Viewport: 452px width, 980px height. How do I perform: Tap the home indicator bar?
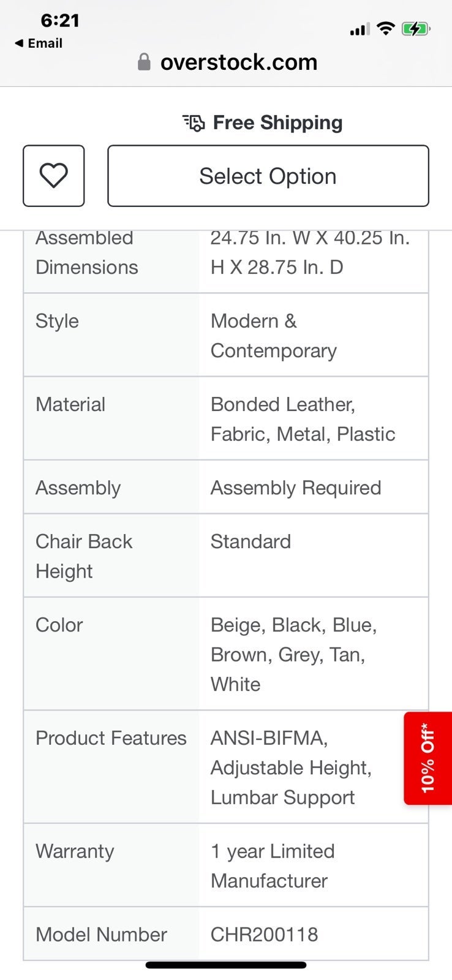pyautogui.click(x=226, y=965)
